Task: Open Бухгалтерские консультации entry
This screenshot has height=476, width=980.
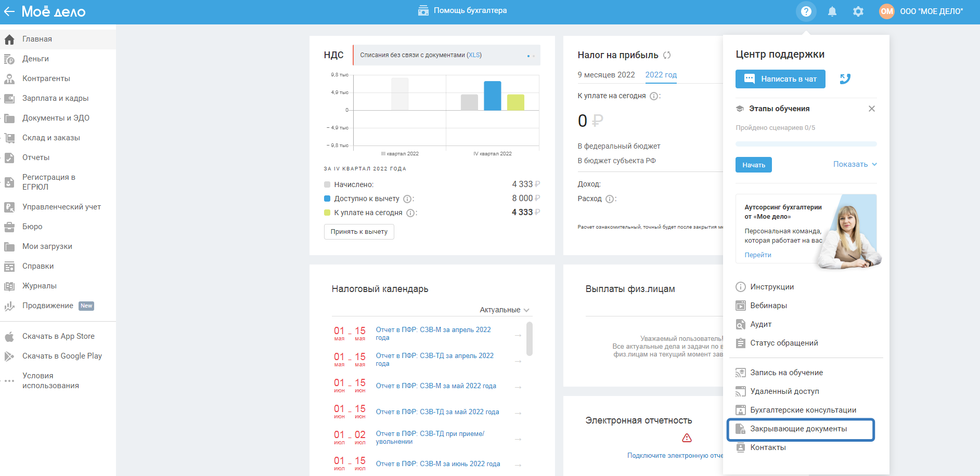Action: tap(803, 410)
